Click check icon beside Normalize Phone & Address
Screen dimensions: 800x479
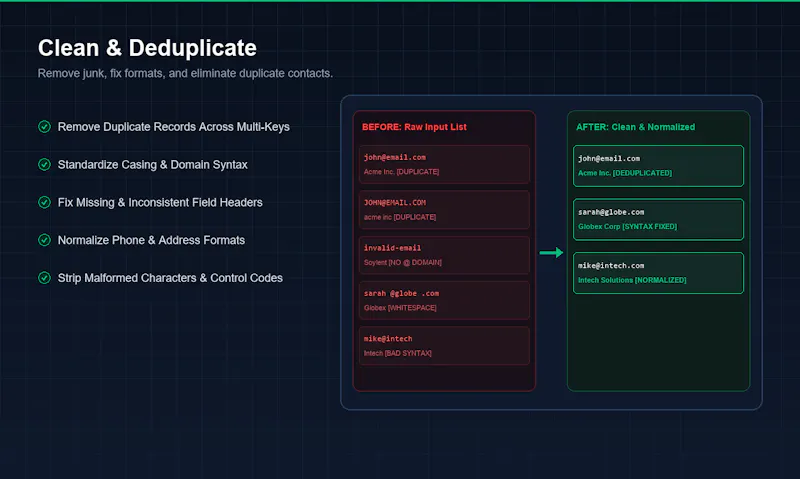(x=44, y=240)
